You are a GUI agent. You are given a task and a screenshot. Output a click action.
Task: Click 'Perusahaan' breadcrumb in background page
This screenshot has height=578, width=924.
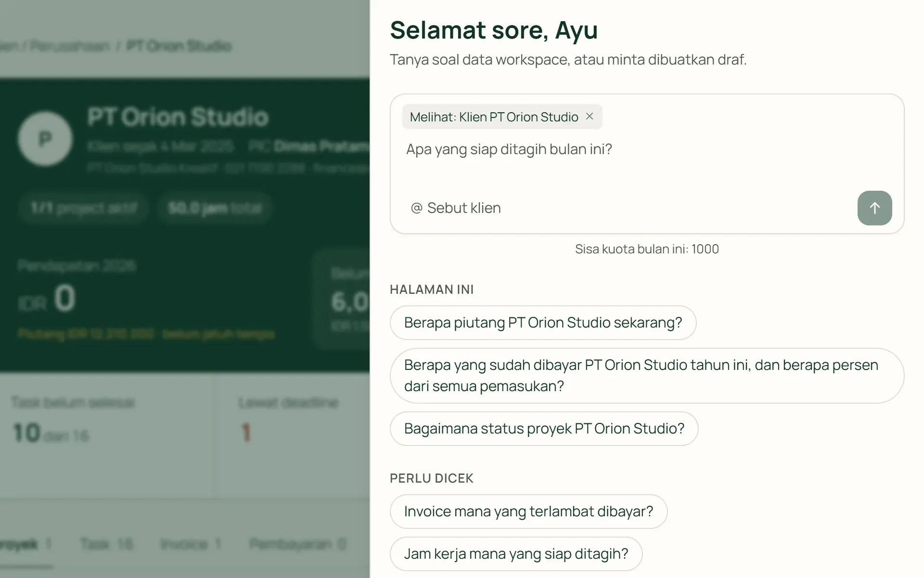[x=70, y=46]
